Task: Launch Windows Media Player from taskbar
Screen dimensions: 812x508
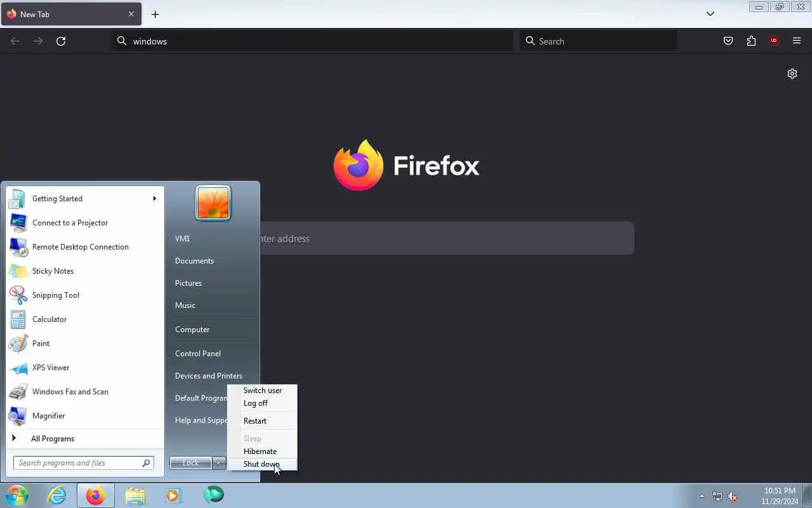Action: coord(174,495)
